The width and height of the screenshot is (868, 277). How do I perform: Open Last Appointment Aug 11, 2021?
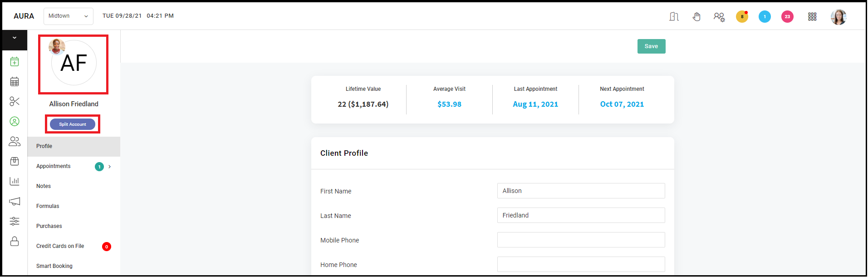click(x=535, y=104)
